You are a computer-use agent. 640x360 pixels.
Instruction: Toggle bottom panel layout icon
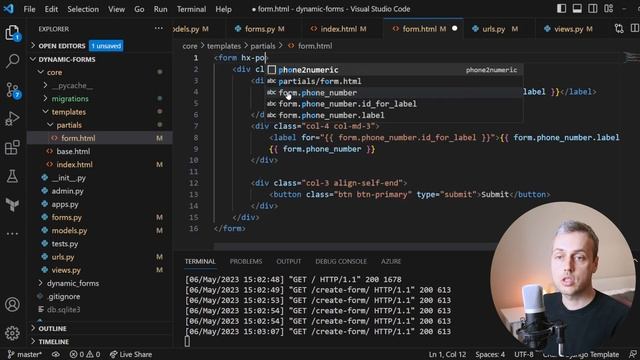577,9
